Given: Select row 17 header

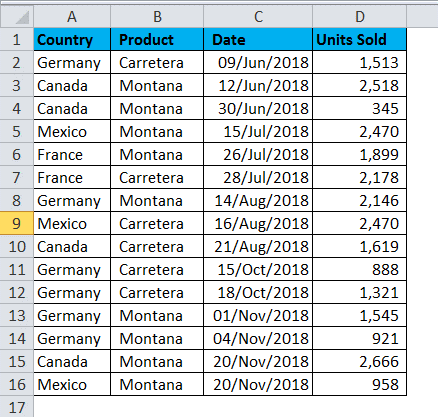Looking at the screenshot, I should coord(17,407).
